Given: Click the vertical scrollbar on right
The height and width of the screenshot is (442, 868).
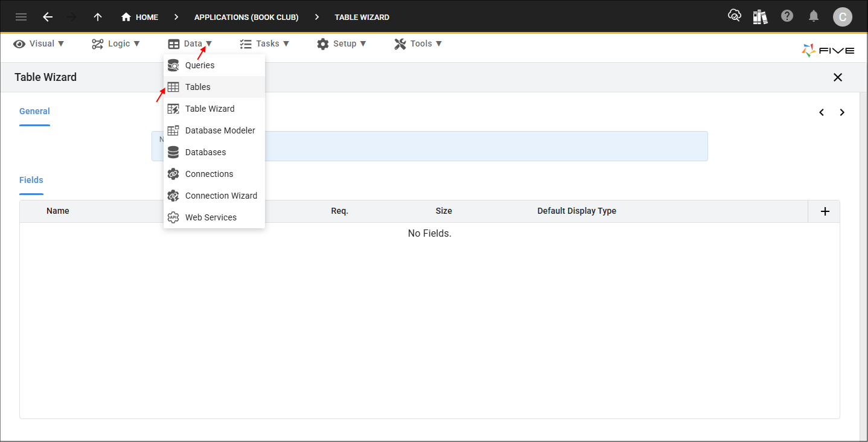Looking at the screenshot, I should [x=863, y=266].
